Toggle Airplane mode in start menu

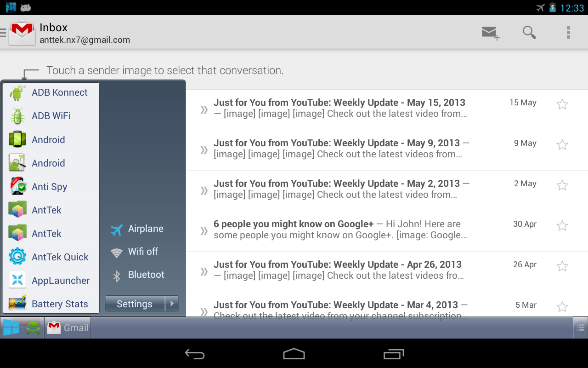click(137, 229)
